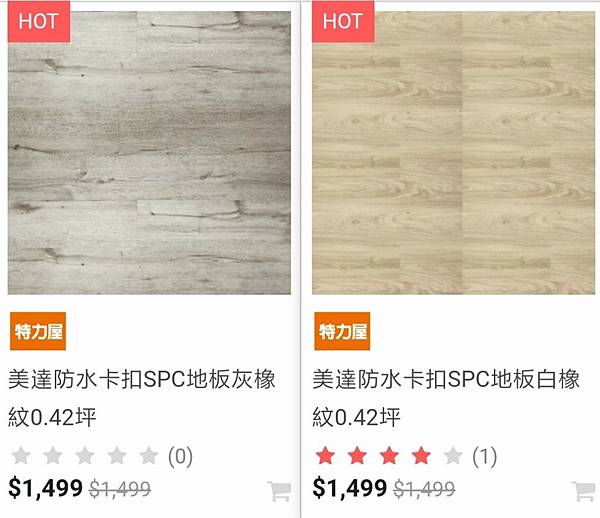Open grey oak floor product image
The width and height of the screenshot is (600, 518).
(149, 153)
